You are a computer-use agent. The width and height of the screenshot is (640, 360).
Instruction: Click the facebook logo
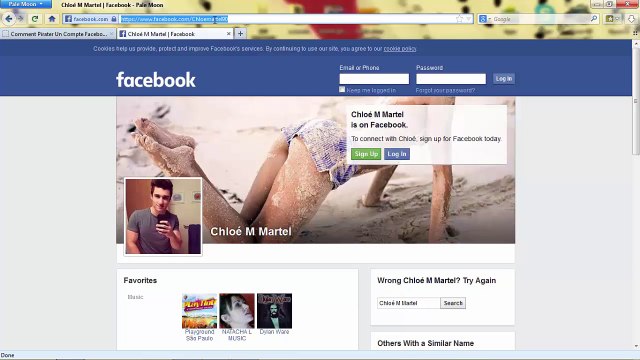click(x=156, y=80)
